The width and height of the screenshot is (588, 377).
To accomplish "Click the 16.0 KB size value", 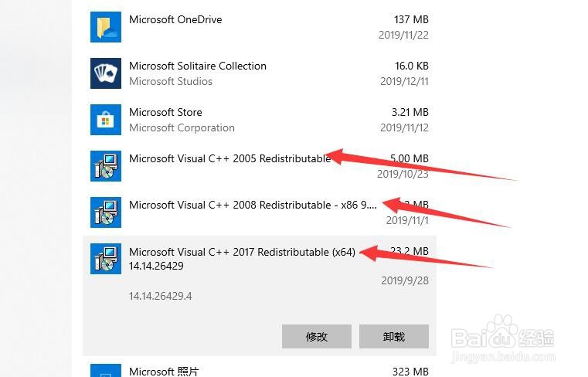I will (411, 66).
